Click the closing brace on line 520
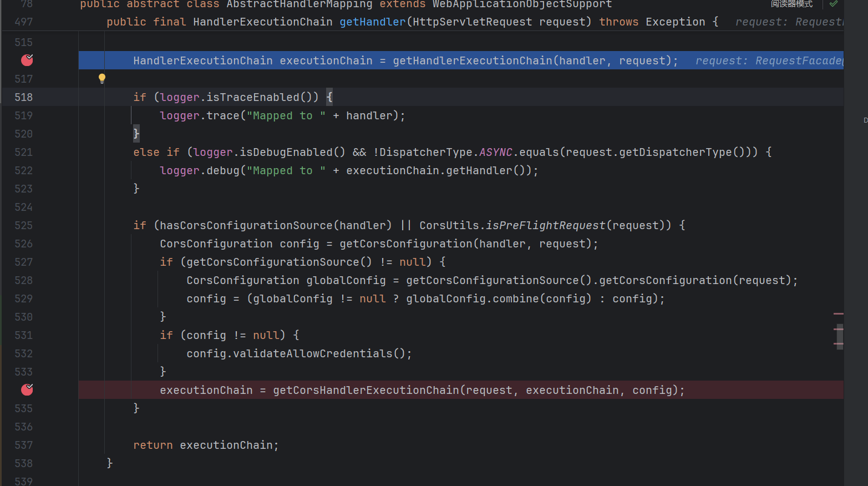Viewport: 868px width, 486px height. point(136,134)
